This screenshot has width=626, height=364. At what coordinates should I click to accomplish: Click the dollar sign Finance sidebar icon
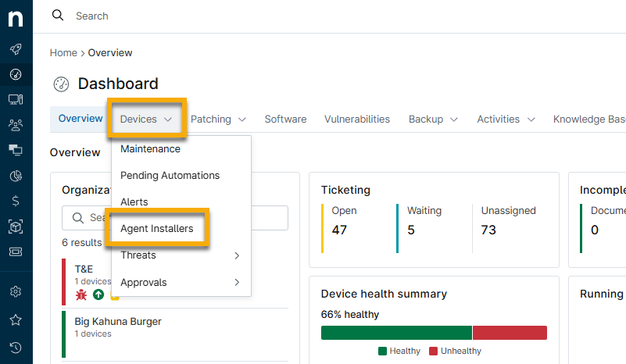(16, 201)
